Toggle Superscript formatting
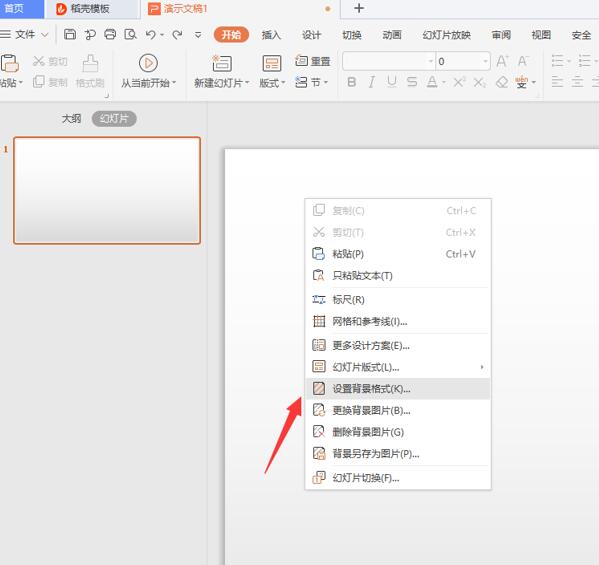Image resolution: width=599 pixels, height=565 pixels. click(x=459, y=82)
